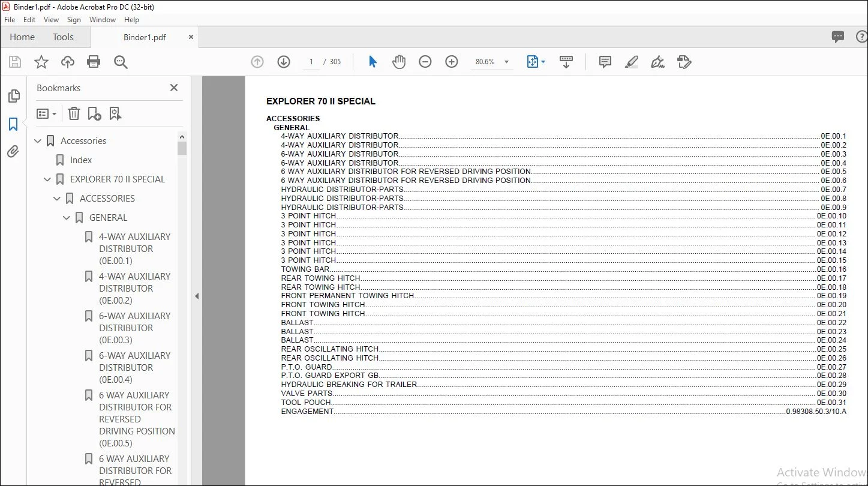Activate the Hand pan tool
Image resolution: width=868 pixels, height=486 pixels.
coord(399,62)
